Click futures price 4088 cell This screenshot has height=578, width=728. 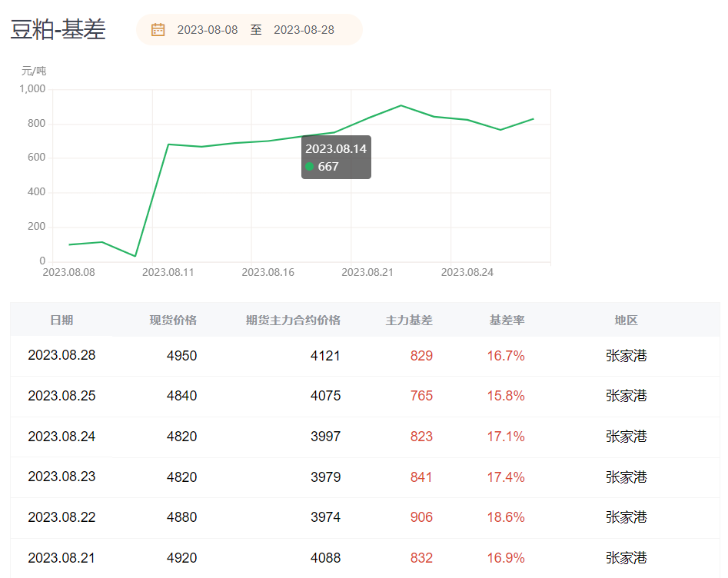tap(325, 557)
